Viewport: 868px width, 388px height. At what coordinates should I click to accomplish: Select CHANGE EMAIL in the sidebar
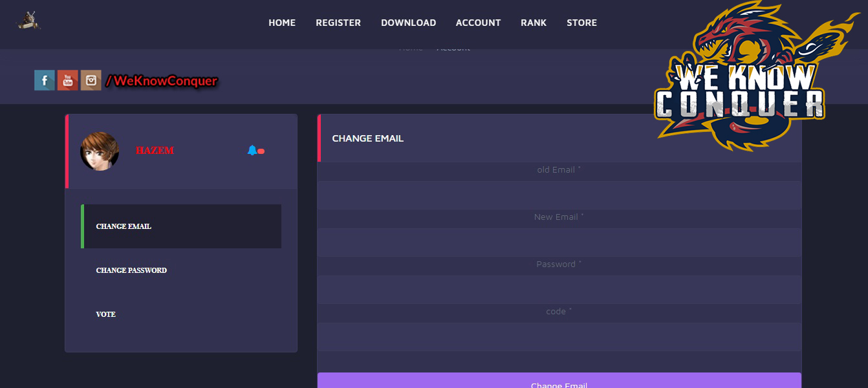(x=181, y=226)
